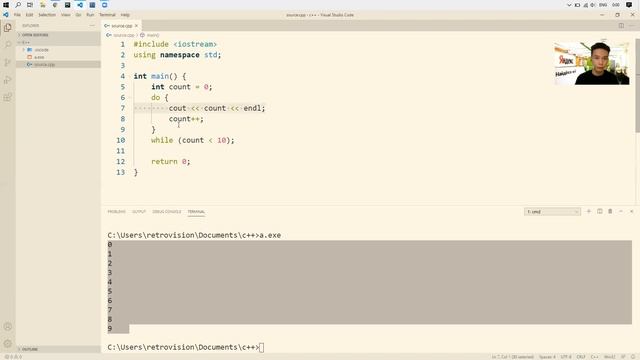Open the Run menu

(90, 15)
